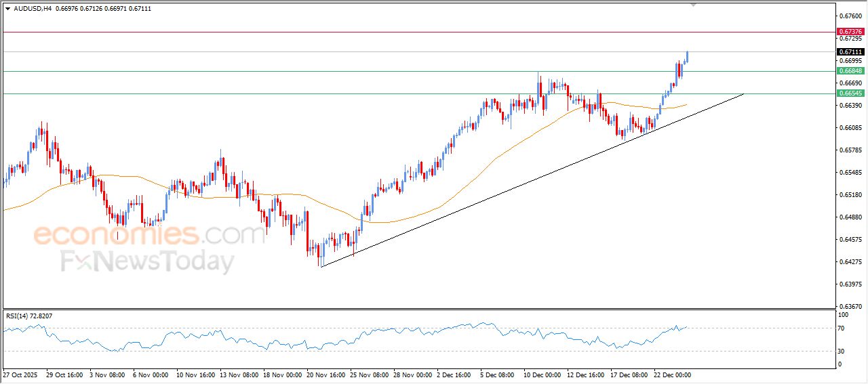Open the economies.com watermark link

[x=149, y=235]
